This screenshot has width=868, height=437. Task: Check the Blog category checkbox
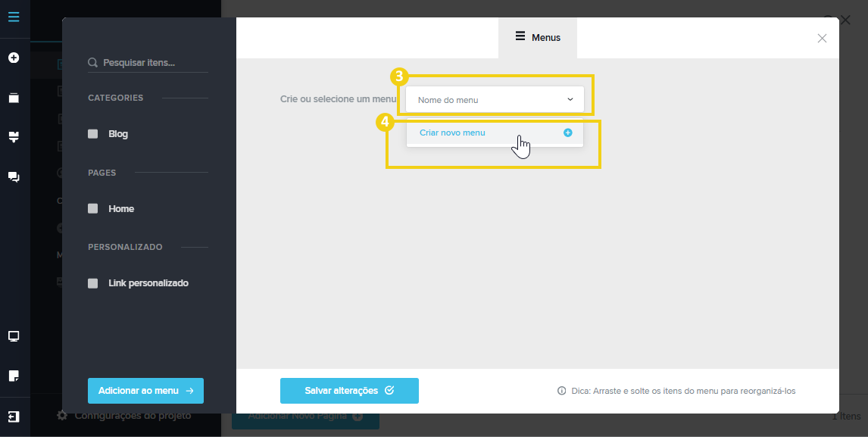pos(93,134)
